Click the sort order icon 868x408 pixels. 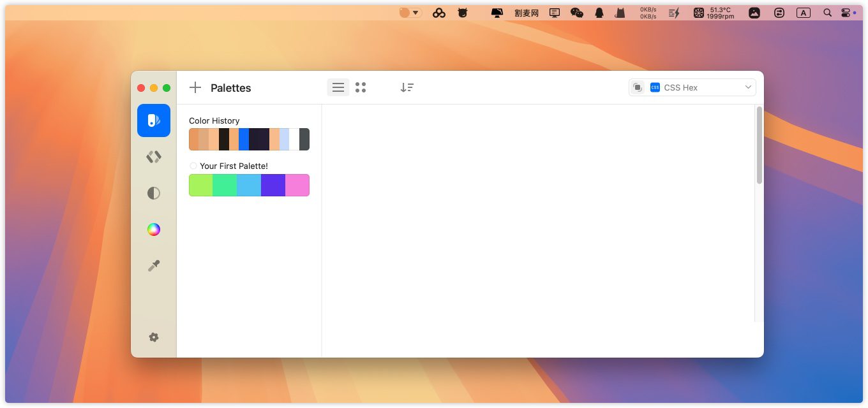[x=407, y=88]
